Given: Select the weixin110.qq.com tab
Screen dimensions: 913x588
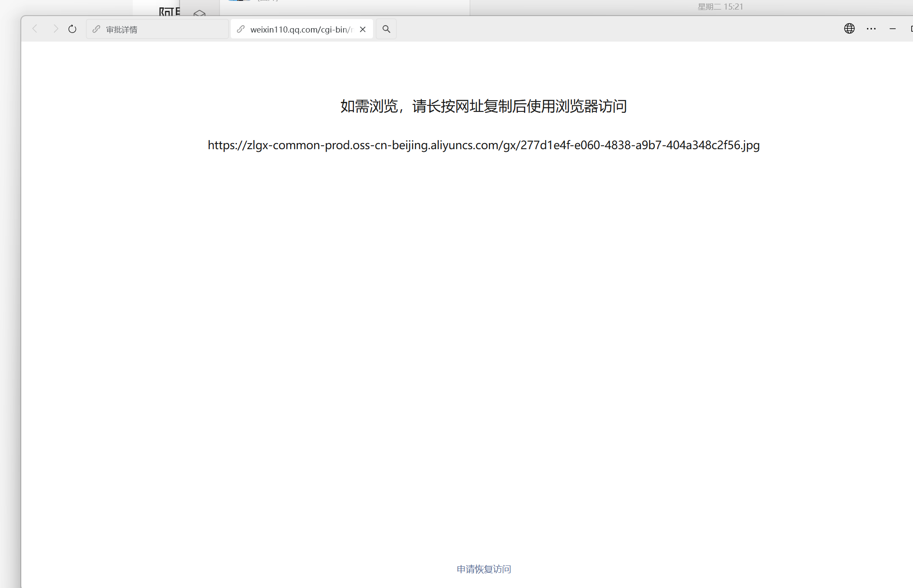Looking at the screenshot, I should click(x=301, y=29).
